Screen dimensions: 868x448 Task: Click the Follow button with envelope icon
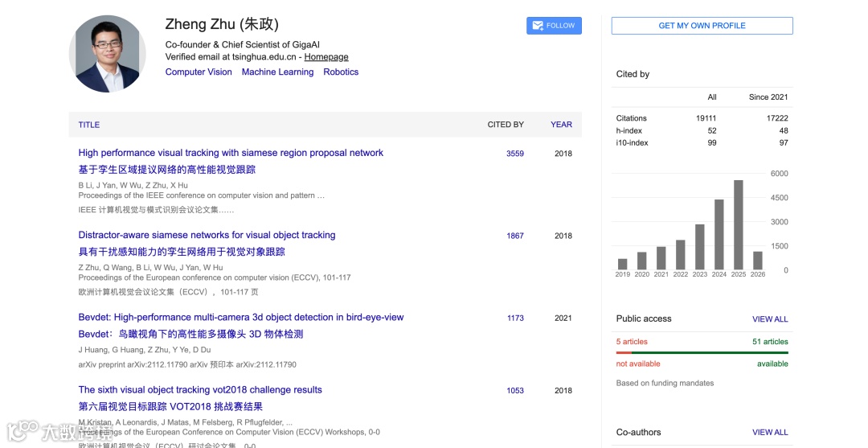tap(554, 26)
